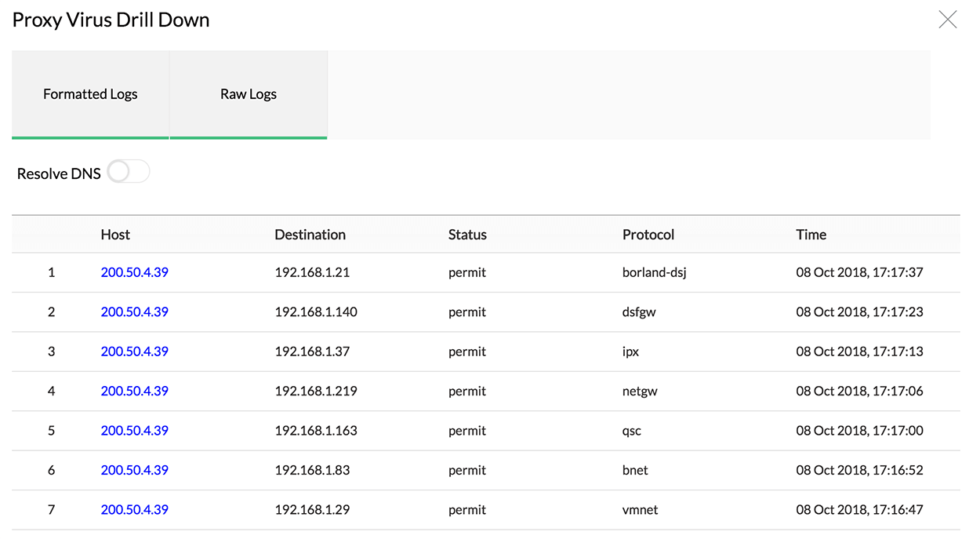Viewport: 980px width, 539px height.
Task: Enable the Resolve DNS toggle
Action: click(127, 171)
